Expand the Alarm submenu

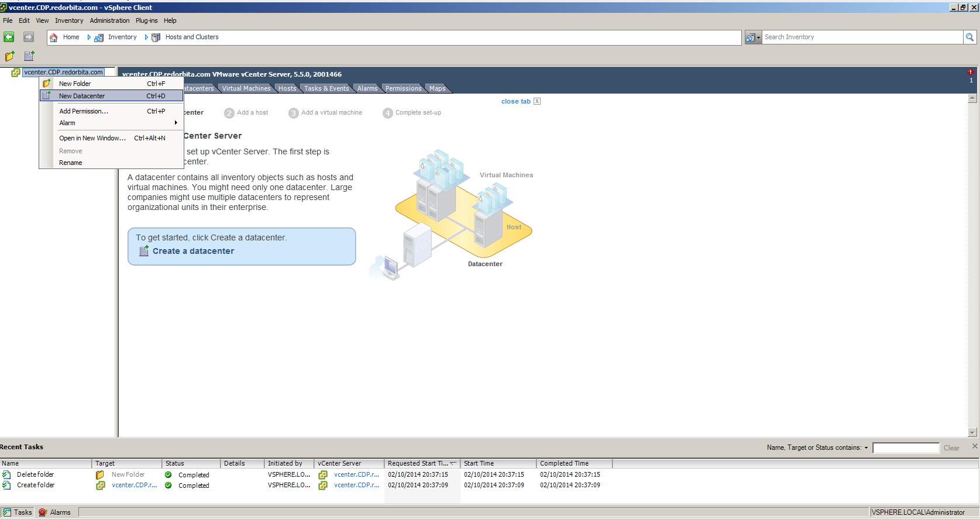[x=176, y=123]
